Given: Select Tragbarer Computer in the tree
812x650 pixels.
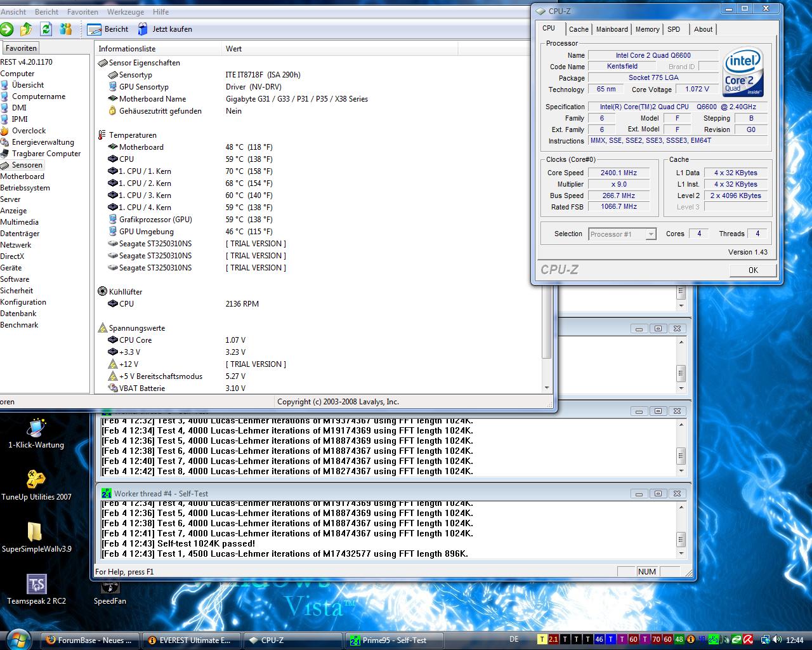Looking at the screenshot, I should [46, 154].
